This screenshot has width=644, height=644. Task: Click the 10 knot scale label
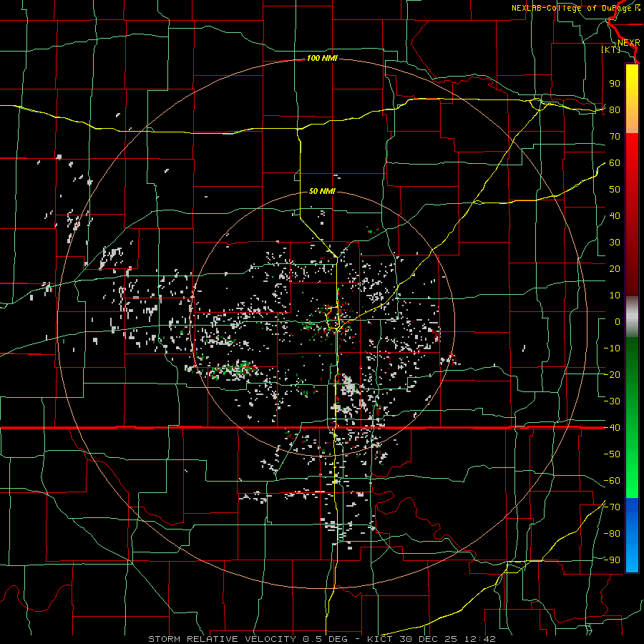pyautogui.click(x=615, y=296)
